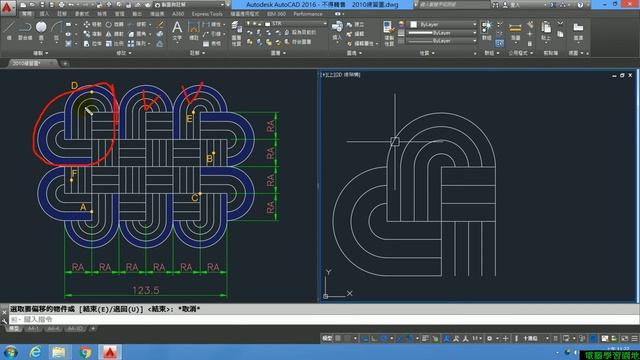Select the Polyline drawing tool
Image resolution: width=640 pixels, height=360 pixels.
tap(25, 31)
